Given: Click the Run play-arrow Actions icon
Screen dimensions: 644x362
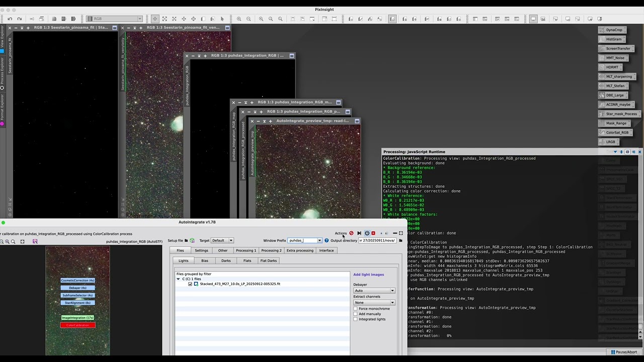Looking at the screenshot, I should [359, 233].
